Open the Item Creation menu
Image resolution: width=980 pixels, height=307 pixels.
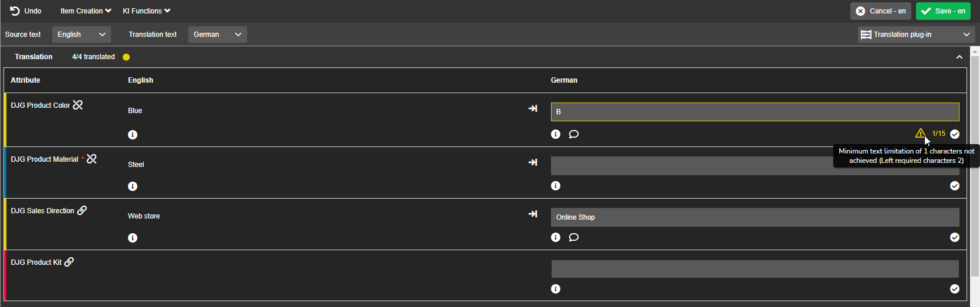(86, 11)
